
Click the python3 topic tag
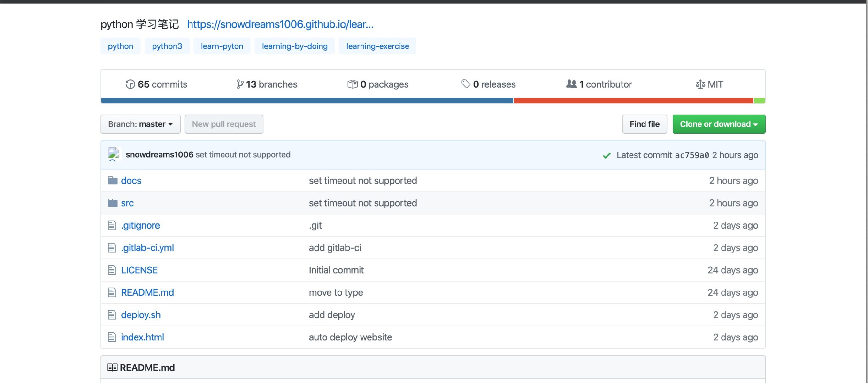point(167,46)
